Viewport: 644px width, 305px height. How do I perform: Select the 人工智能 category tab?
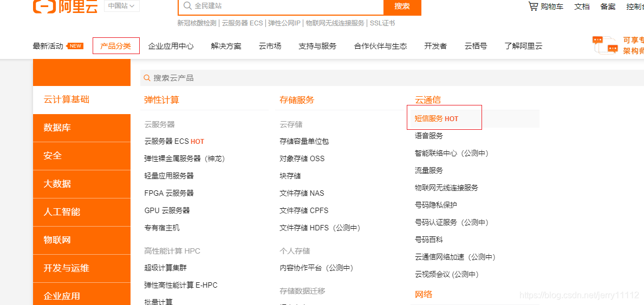pyautogui.click(x=82, y=212)
